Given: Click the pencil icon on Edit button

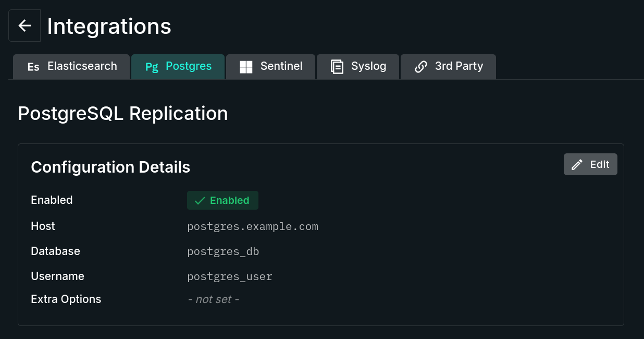Looking at the screenshot, I should (x=576, y=164).
